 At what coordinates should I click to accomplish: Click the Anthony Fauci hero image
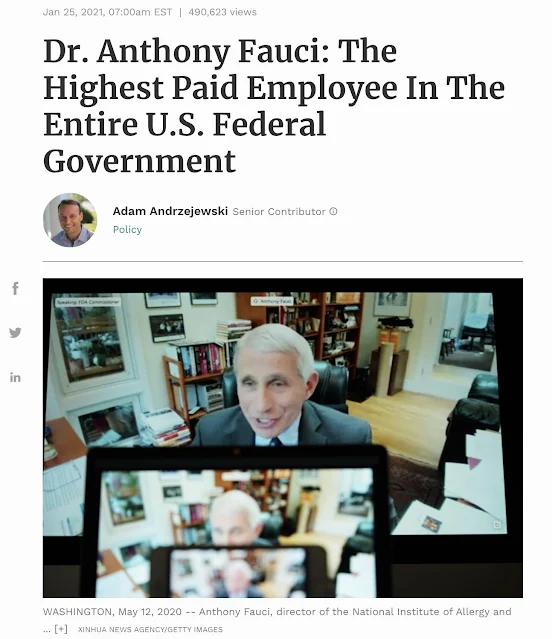[x=283, y=438]
